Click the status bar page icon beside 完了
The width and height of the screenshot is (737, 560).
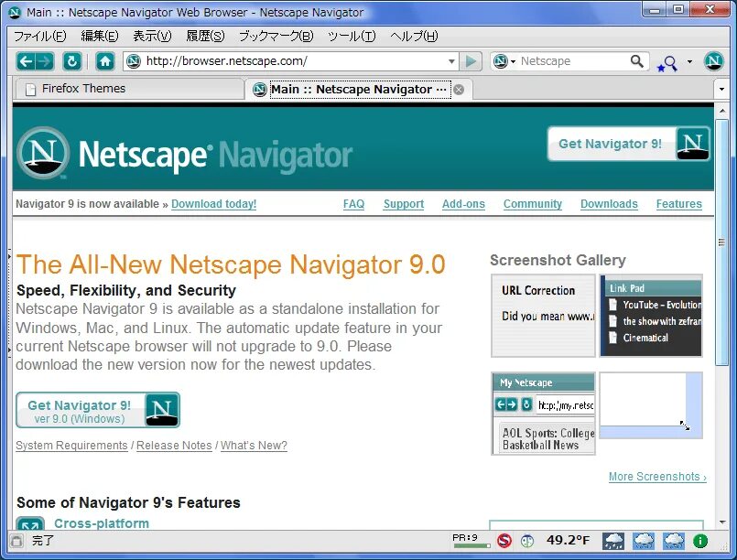[16, 541]
